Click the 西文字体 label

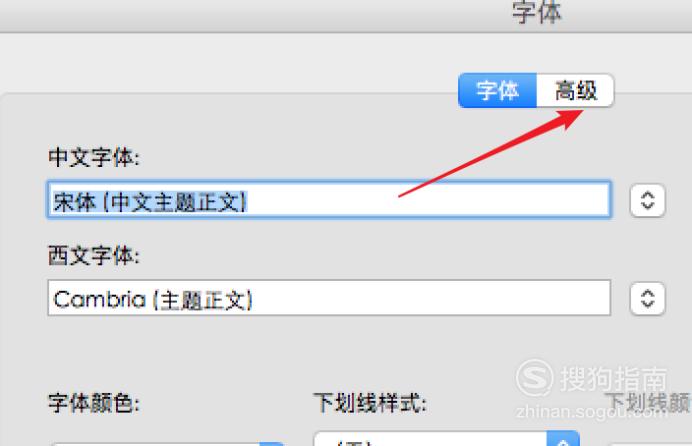coord(94,255)
